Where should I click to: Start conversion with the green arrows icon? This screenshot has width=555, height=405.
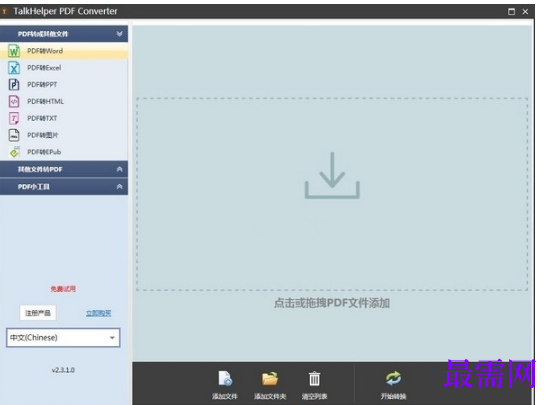coord(394,378)
